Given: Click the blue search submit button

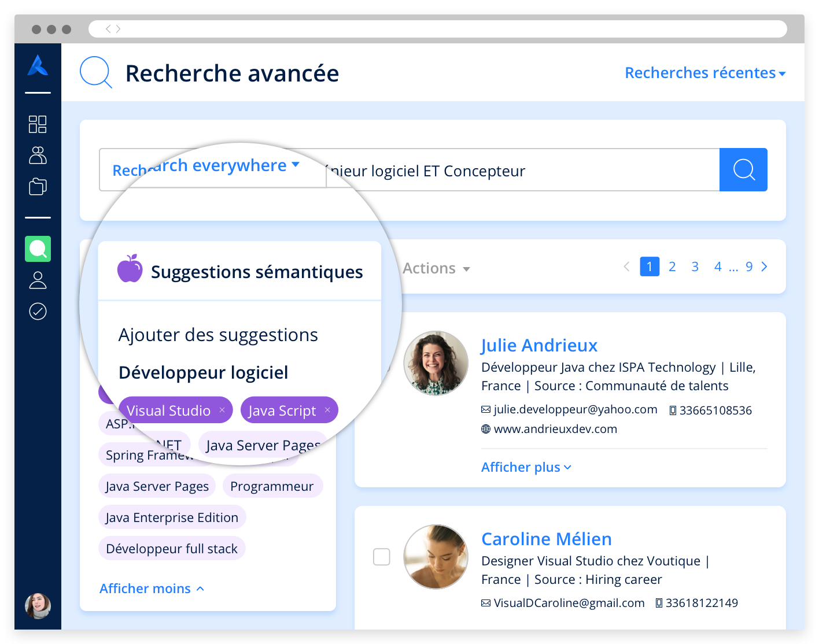Looking at the screenshot, I should (743, 170).
